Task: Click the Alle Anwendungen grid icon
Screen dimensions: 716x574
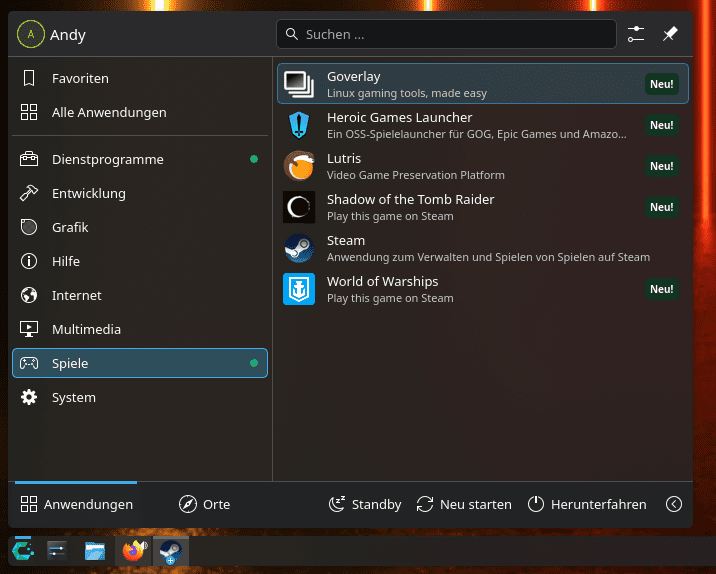Action: (x=29, y=112)
